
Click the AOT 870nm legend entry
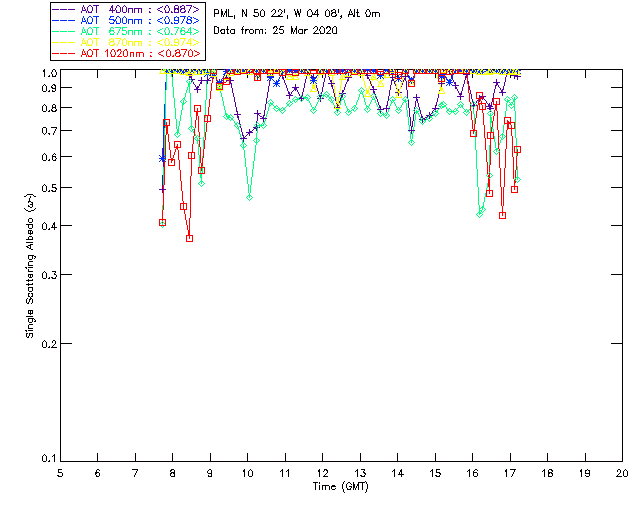click(x=126, y=42)
